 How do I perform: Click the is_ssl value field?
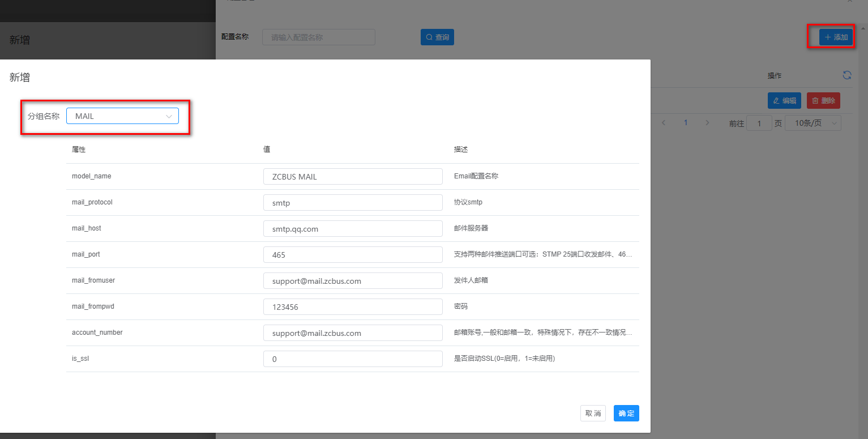point(352,359)
